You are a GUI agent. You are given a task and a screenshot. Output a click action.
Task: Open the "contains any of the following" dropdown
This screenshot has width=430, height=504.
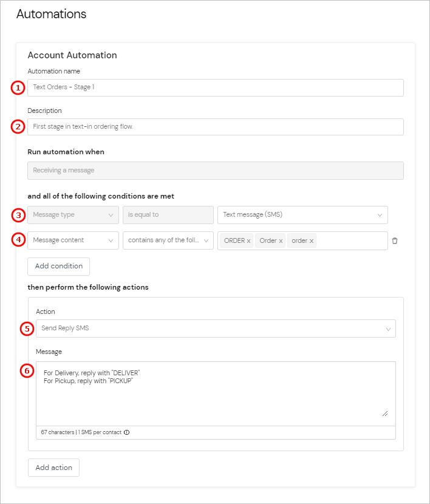(168, 240)
